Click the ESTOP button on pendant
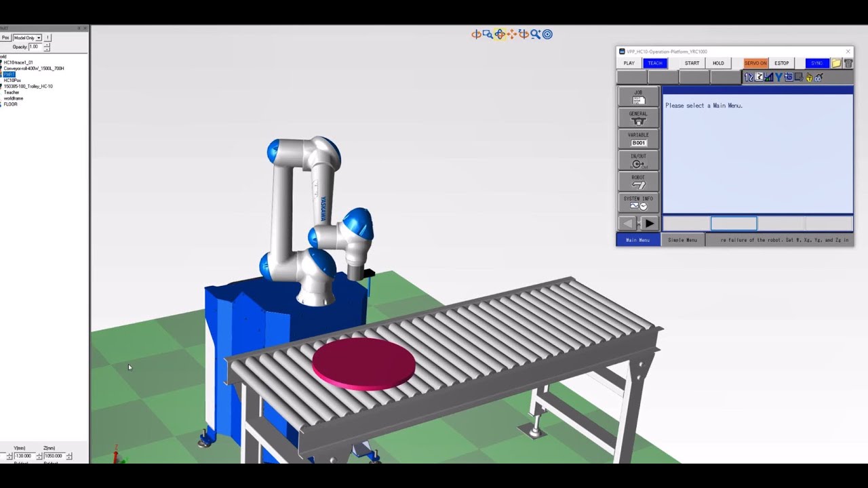 782,63
